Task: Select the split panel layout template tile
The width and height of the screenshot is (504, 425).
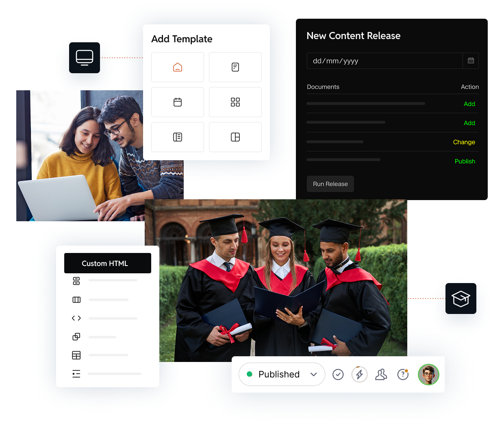Action: 235,137
